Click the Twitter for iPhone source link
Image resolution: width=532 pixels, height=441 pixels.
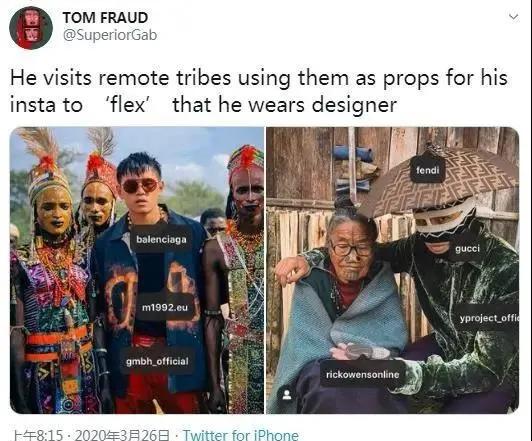(x=241, y=435)
